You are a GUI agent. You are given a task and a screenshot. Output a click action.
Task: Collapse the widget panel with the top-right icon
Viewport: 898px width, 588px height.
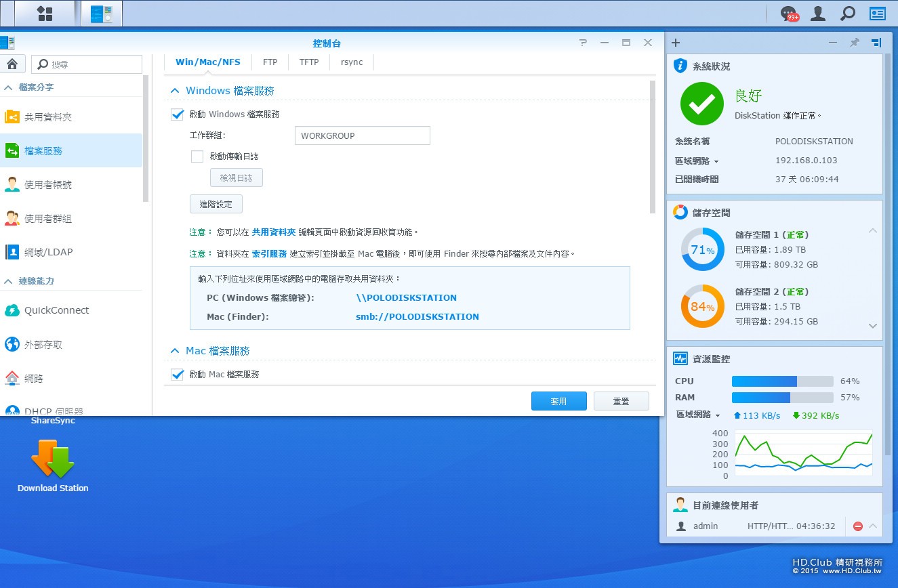point(876,43)
